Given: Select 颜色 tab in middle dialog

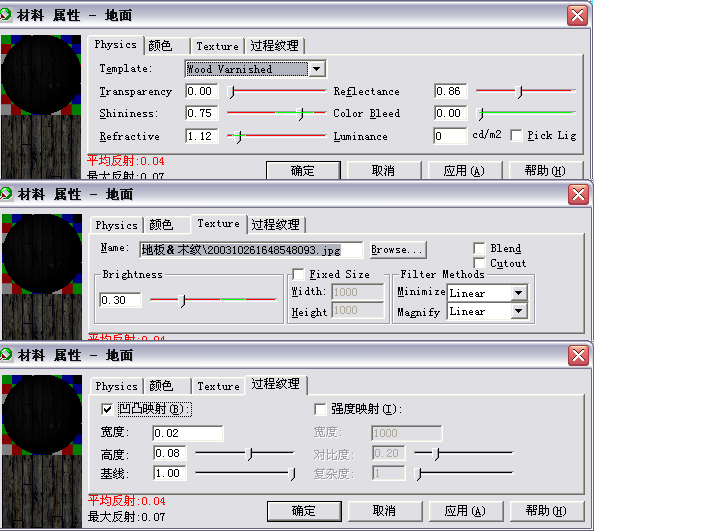Looking at the screenshot, I should pyautogui.click(x=167, y=224).
